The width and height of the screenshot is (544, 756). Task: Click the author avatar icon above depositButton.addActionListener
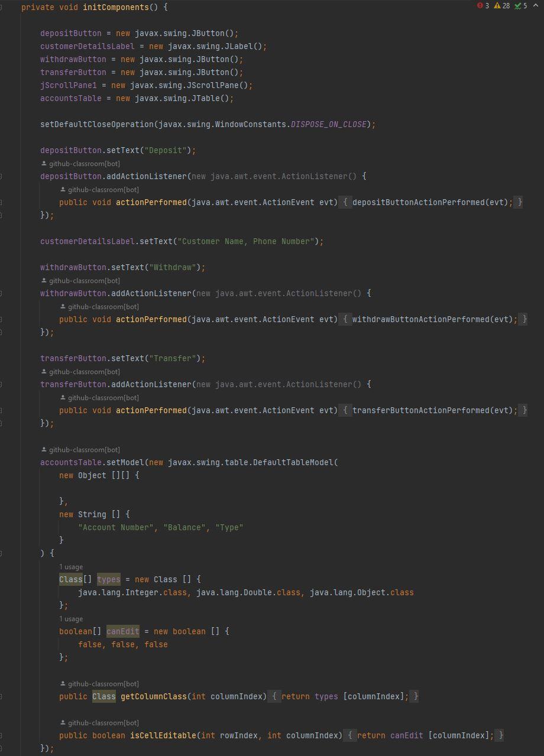click(44, 163)
